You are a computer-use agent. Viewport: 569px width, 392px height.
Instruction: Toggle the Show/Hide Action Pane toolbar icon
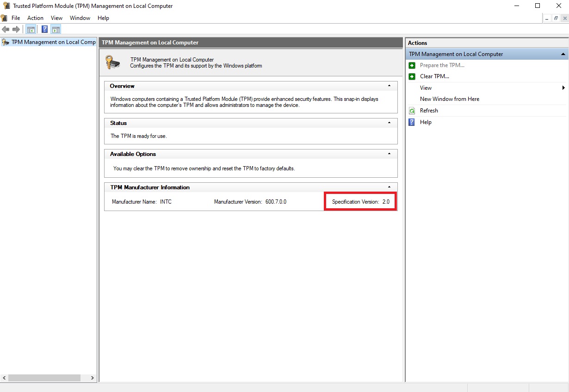point(56,29)
